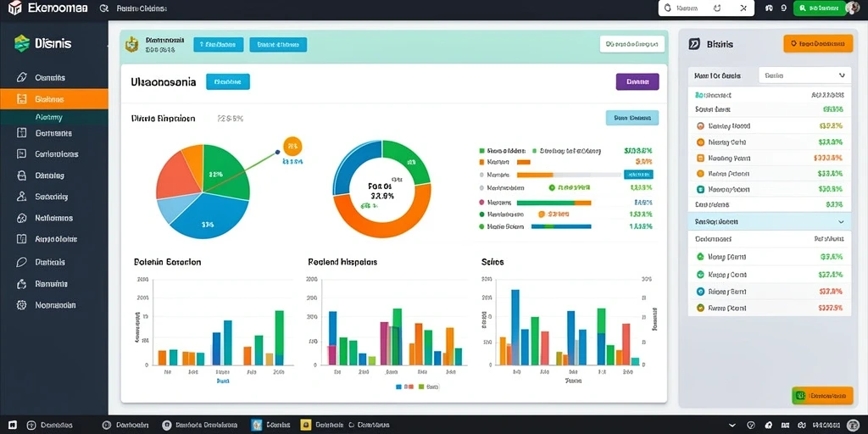Click the orange button in right panel header

818,43
